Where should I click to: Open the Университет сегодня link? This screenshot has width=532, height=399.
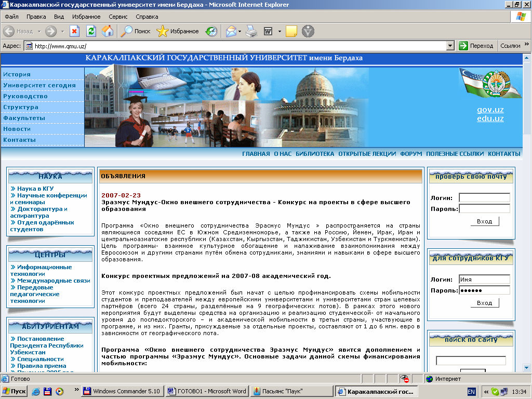[39, 85]
